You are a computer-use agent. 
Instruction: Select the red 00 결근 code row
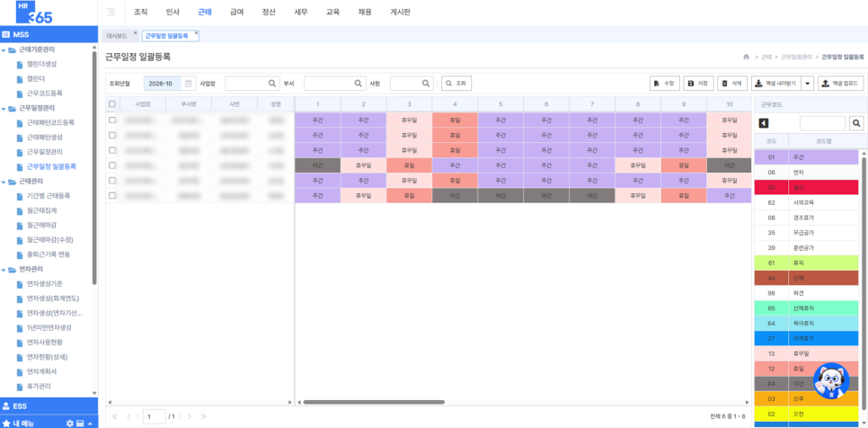806,188
